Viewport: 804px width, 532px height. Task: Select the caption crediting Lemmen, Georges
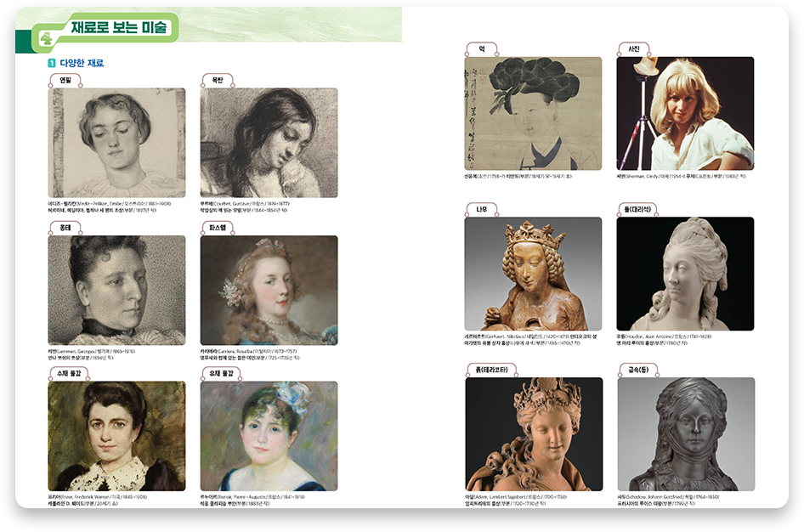point(91,354)
